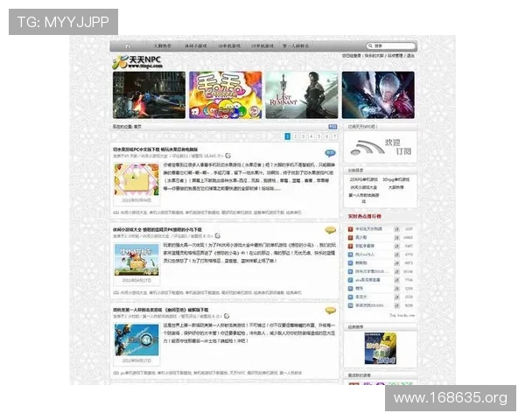Open the blue robot thumbnail in third post
The height and width of the screenshot is (420, 525).
[x=136, y=339]
